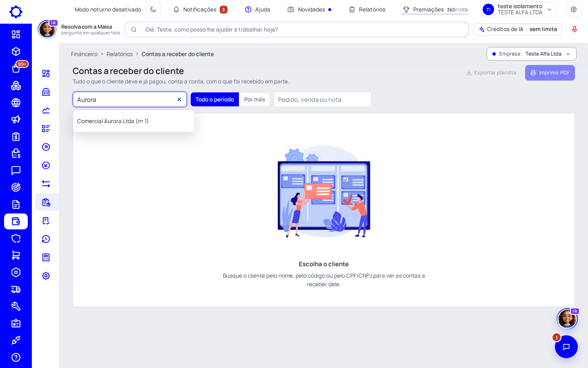Click Imprimir PDF button

click(x=550, y=73)
